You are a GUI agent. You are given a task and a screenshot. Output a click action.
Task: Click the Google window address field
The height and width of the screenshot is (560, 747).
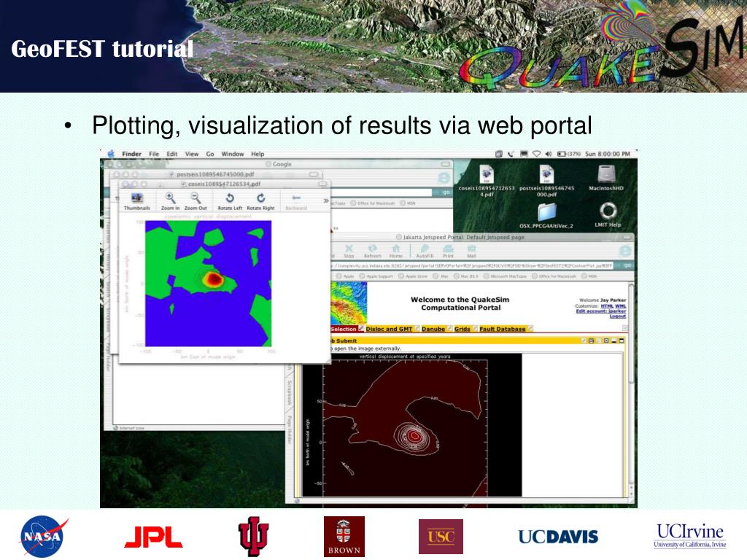click(x=381, y=192)
